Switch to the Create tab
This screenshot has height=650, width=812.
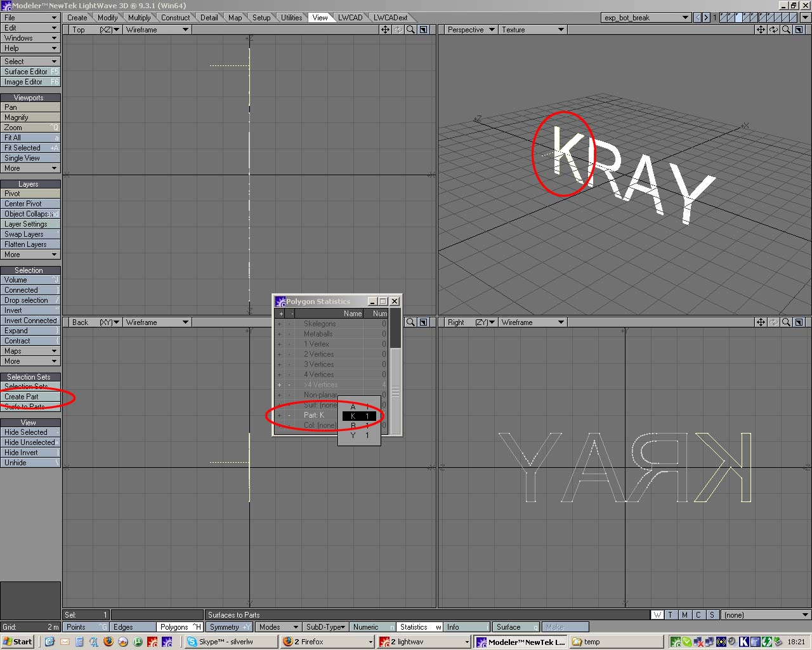click(77, 18)
